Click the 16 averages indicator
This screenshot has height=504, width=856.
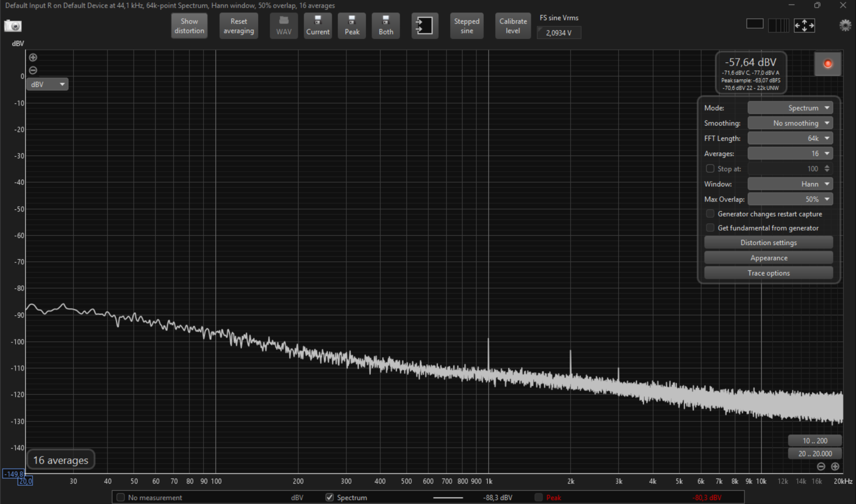61,460
